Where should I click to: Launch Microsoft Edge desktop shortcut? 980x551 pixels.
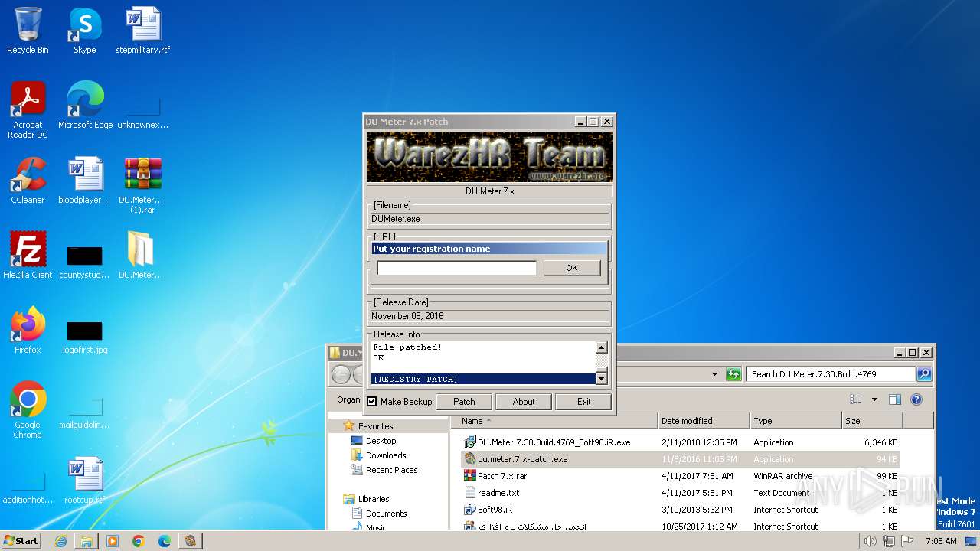click(x=85, y=105)
